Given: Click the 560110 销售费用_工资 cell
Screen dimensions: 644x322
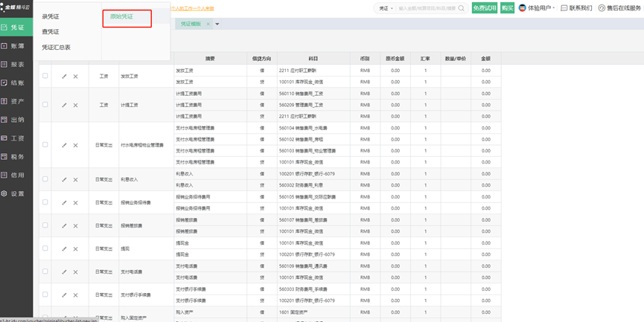Looking at the screenshot, I should click(x=313, y=94).
